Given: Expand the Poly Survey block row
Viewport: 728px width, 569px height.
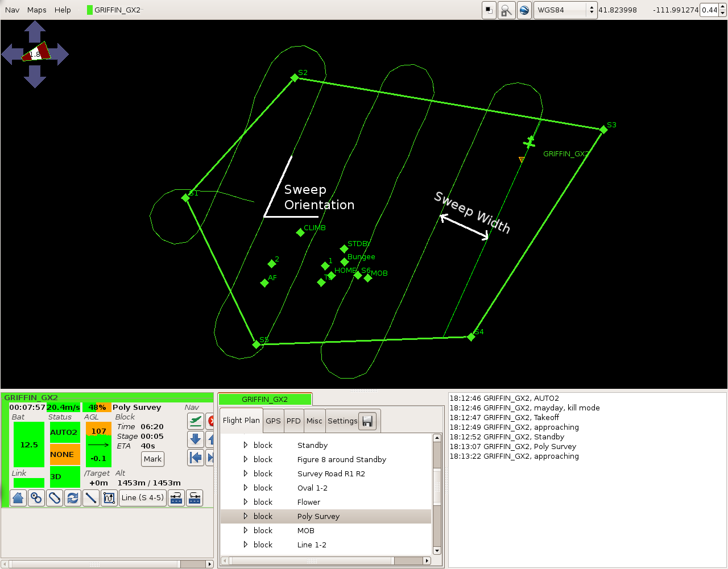Looking at the screenshot, I should click(x=246, y=516).
